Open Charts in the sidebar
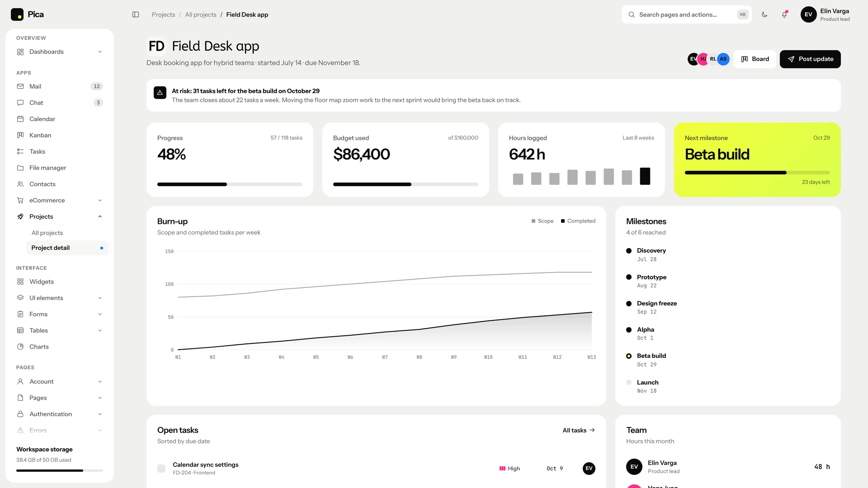Viewport: 868px width, 488px height. pos(60,347)
